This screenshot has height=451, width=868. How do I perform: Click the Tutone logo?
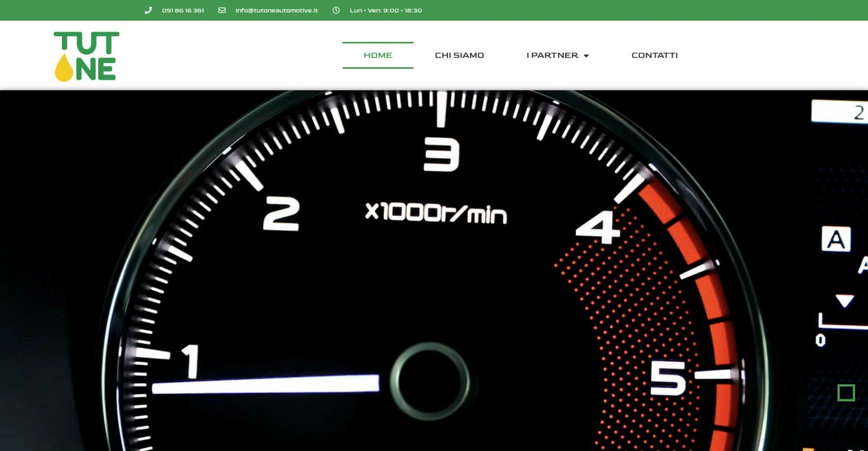pyautogui.click(x=87, y=56)
